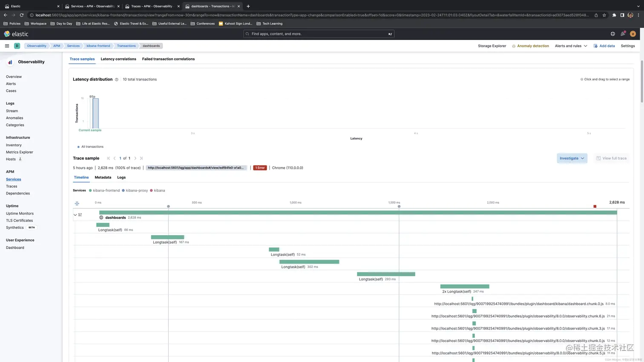
Task: Go to previous trace sample
Action: (115, 158)
